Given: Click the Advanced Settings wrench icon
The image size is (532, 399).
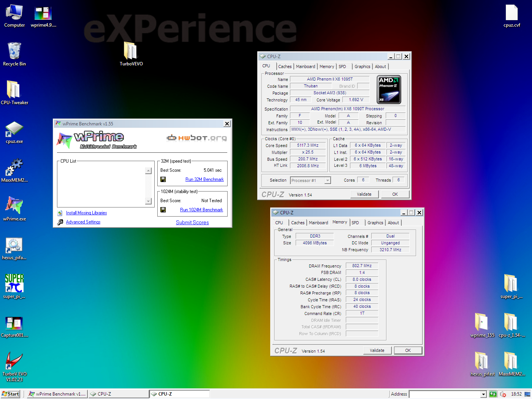Looking at the screenshot, I should point(60,222).
